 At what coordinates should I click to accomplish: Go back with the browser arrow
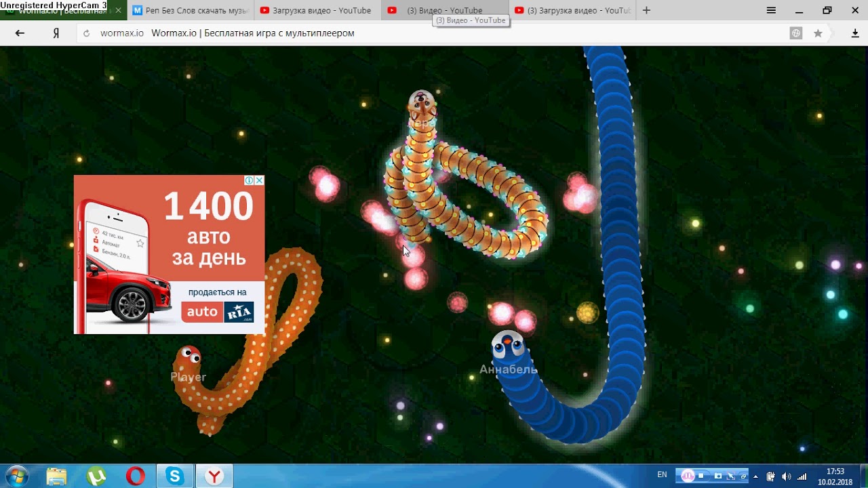[20, 33]
